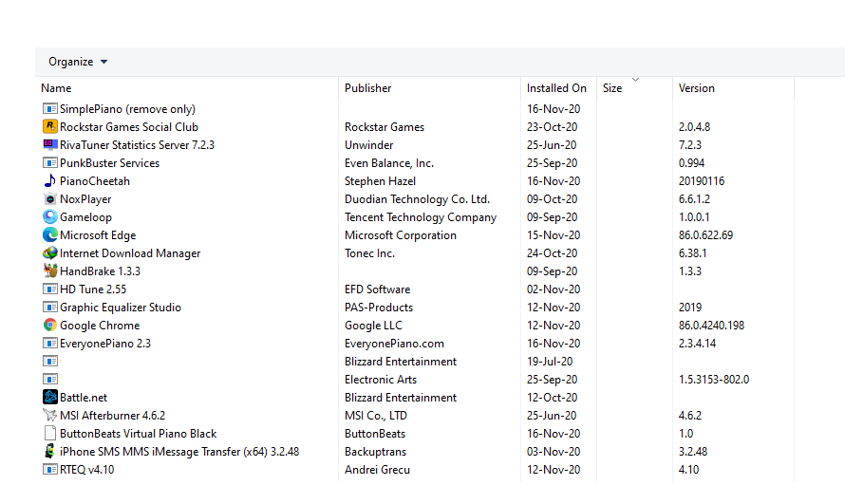Screen dimensions: 863x504
Task: Click the Internet Download Manager icon
Action: tap(50, 253)
